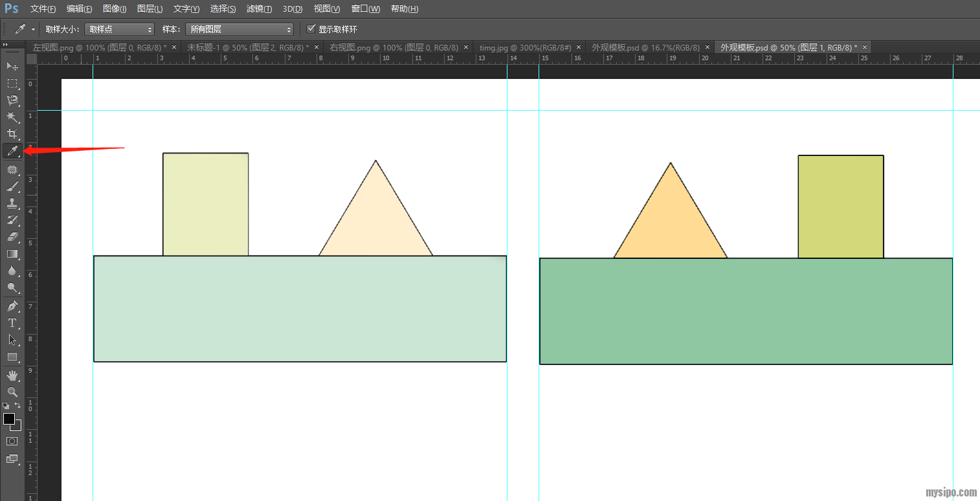
Task: Select the Move tool
Action: pos(12,67)
